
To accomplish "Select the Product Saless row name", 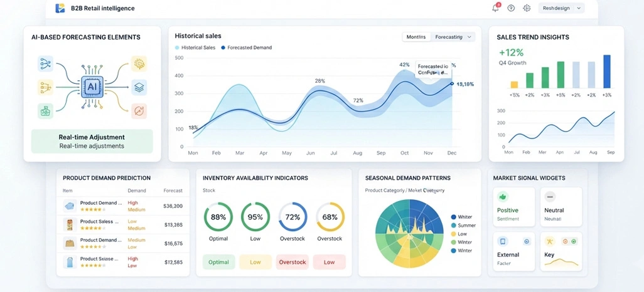I will point(99,221).
